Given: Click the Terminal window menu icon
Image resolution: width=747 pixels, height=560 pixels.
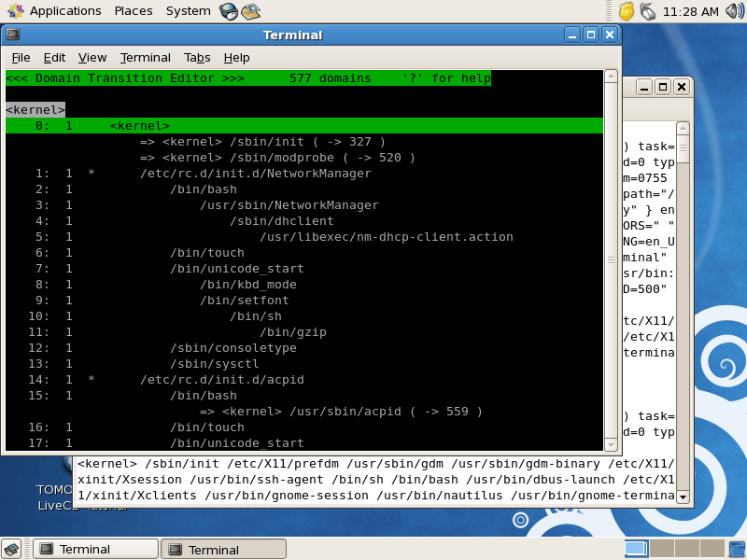Looking at the screenshot, I should pyautogui.click(x=13, y=35).
